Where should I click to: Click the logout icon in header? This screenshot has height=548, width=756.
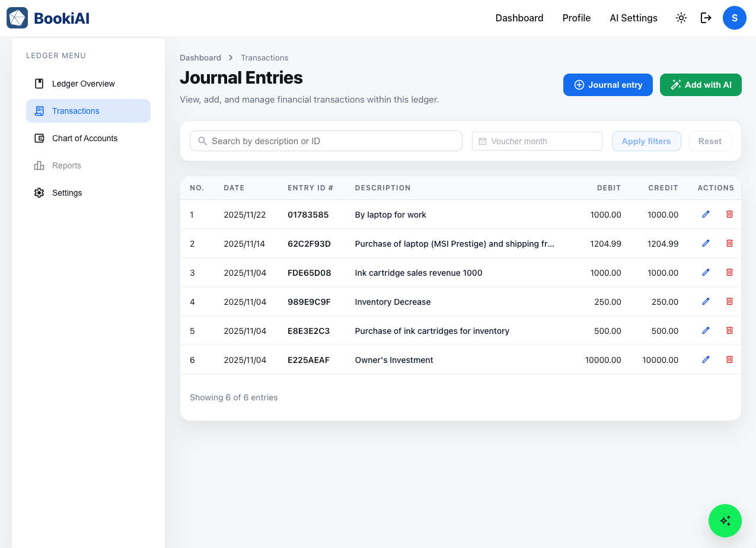[x=706, y=18]
